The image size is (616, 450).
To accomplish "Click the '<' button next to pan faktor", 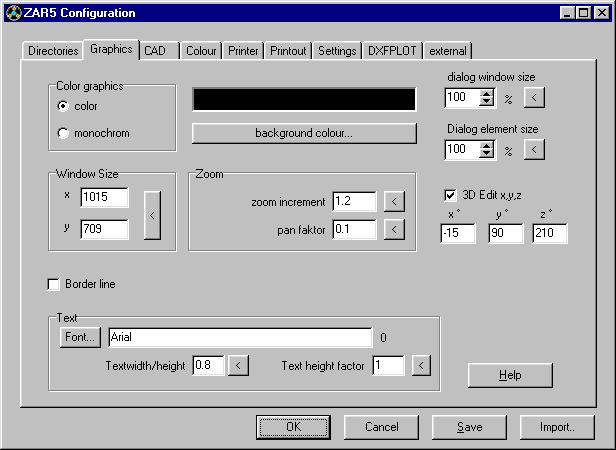I will (395, 230).
